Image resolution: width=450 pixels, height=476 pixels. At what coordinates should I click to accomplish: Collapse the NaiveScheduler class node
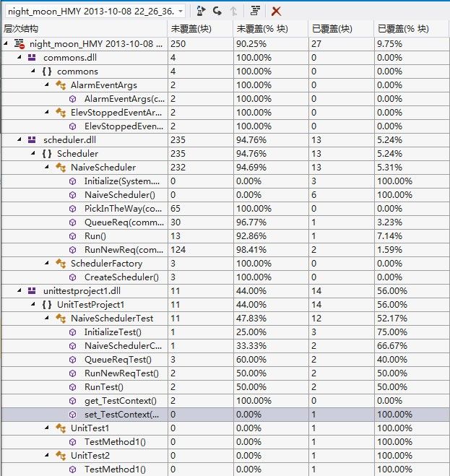pyautogui.click(x=47, y=167)
